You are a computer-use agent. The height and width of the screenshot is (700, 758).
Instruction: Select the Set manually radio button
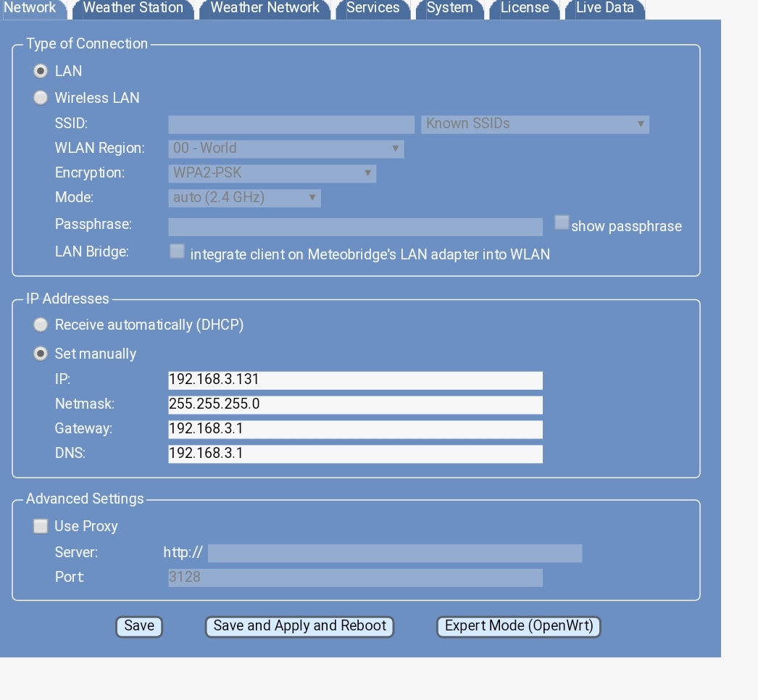tap(41, 354)
